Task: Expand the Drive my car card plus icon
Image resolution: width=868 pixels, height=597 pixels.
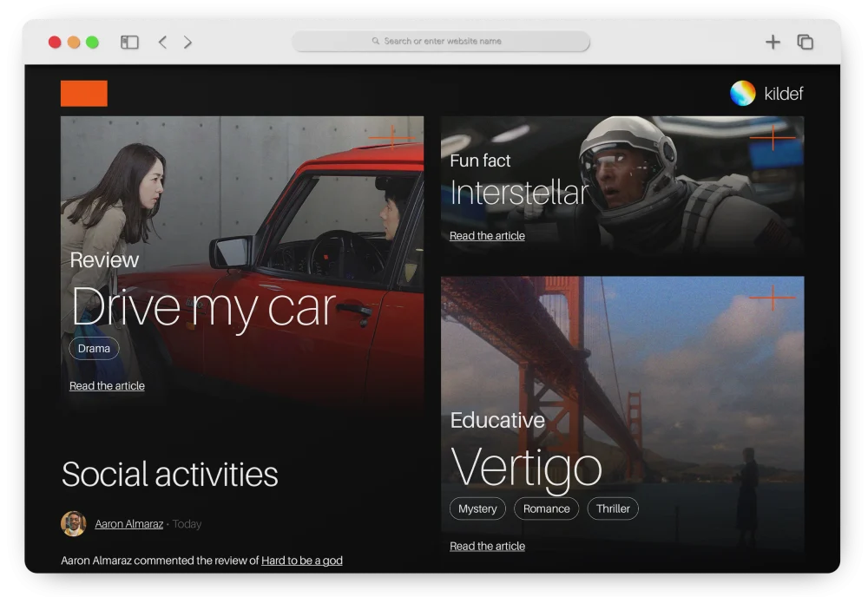Action: (x=392, y=137)
